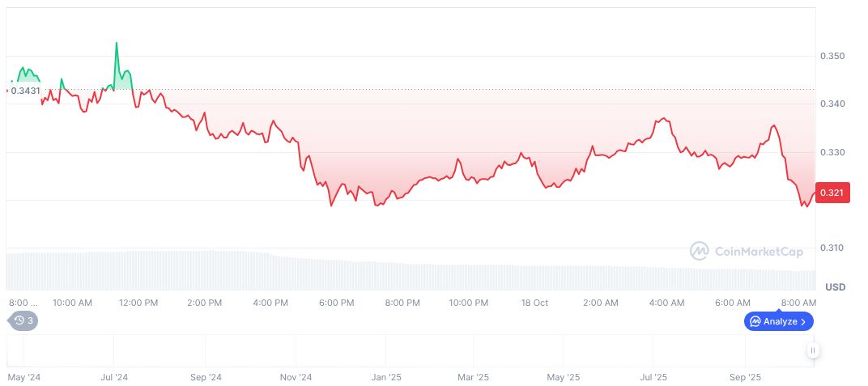Go to Mar '25 on the timeline
Image resolution: width=868 pixels, height=386 pixels.
coord(474,377)
